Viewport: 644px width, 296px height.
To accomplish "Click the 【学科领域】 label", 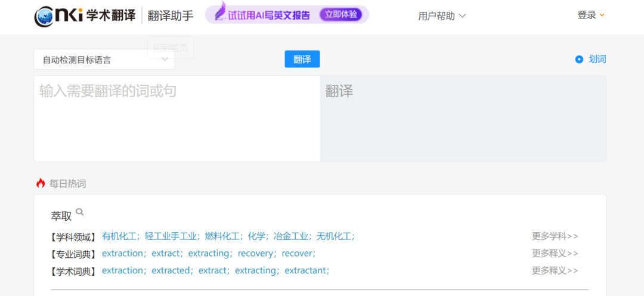I will point(73,237).
